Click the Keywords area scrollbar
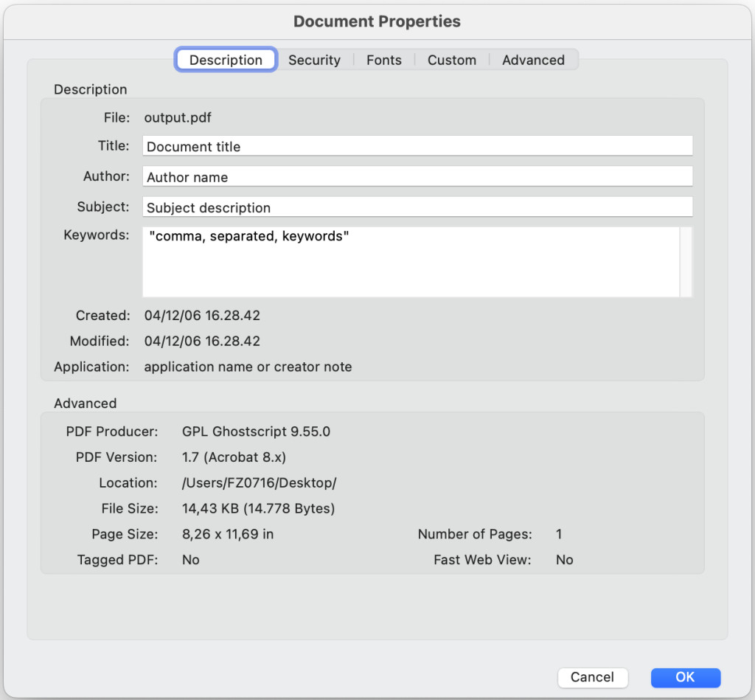Screen dimensions: 755x700 click(686, 262)
